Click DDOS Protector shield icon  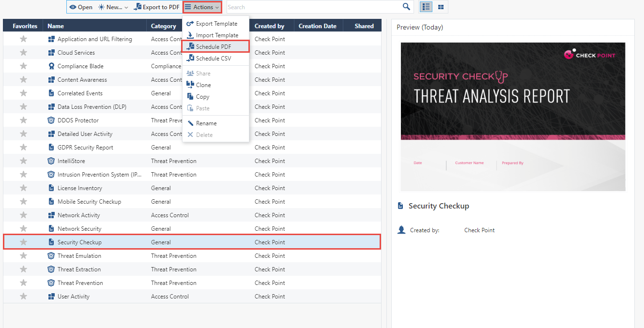tap(51, 120)
